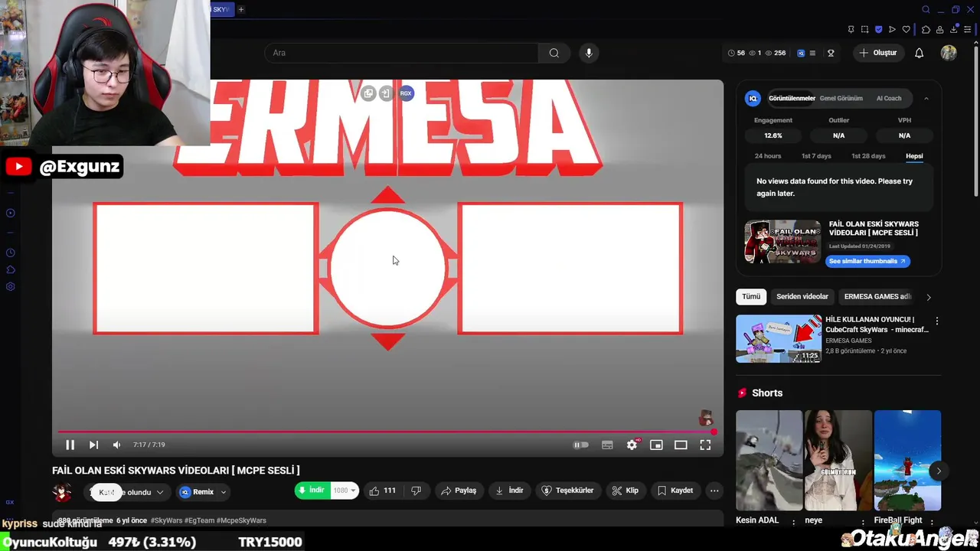Switch to miniplayer mode
Image resolution: width=980 pixels, height=551 pixels.
click(x=656, y=445)
